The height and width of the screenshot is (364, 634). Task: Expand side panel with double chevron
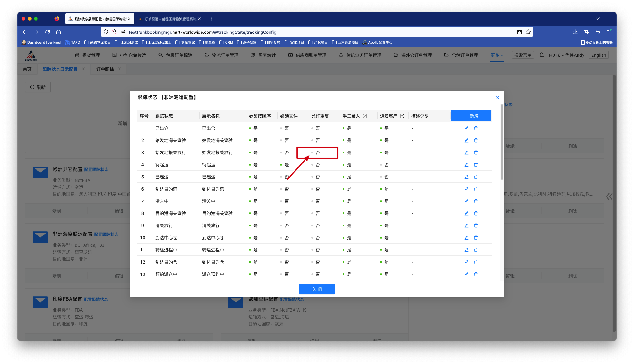pos(609,197)
